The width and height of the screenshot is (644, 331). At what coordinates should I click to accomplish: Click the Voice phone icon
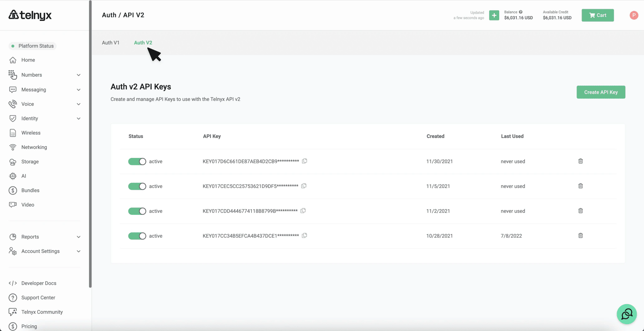point(12,104)
